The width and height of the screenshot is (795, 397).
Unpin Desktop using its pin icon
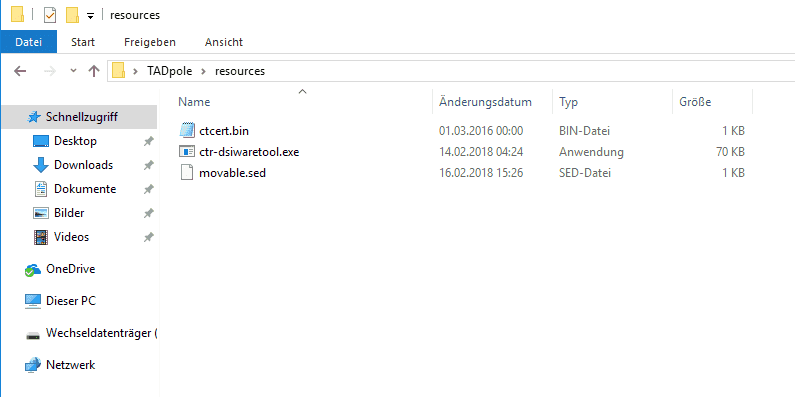point(148,141)
